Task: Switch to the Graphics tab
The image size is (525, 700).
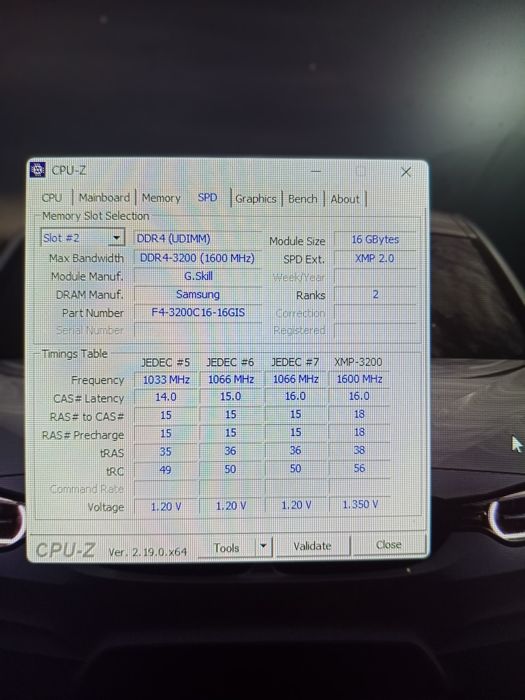Action: 256,199
